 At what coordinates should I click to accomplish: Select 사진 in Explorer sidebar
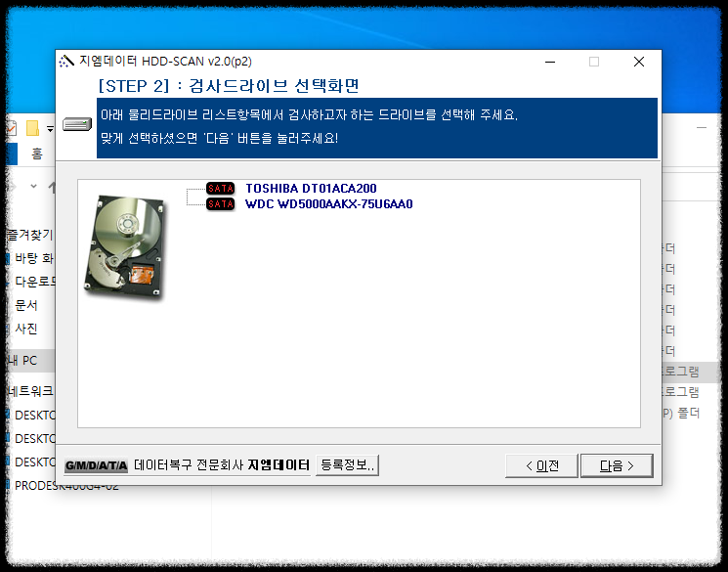point(26,329)
